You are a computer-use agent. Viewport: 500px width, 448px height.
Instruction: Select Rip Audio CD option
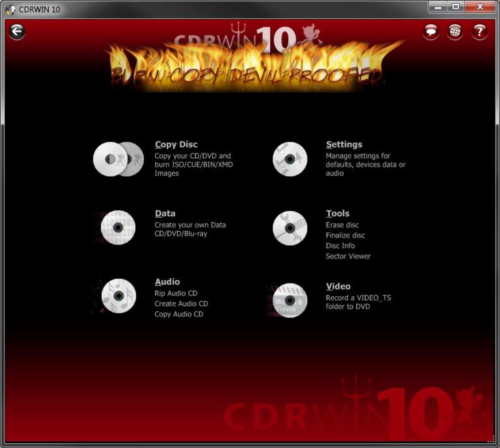coord(176,293)
